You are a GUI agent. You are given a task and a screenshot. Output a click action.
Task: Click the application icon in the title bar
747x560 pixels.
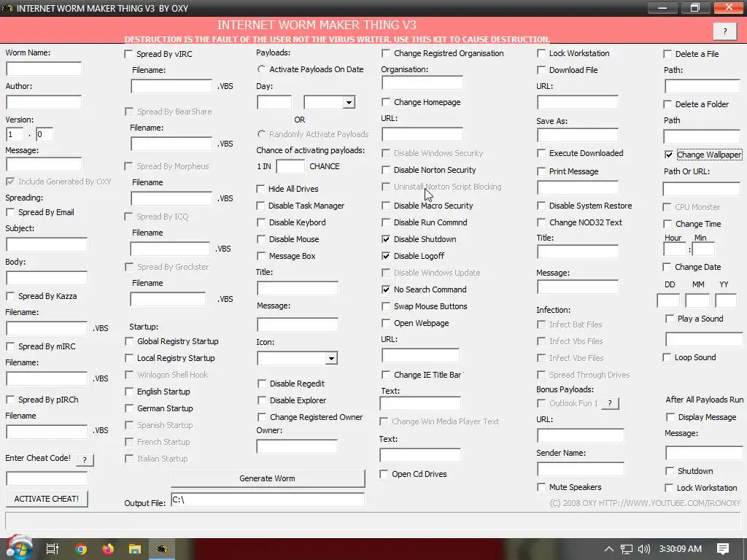click(x=7, y=8)
